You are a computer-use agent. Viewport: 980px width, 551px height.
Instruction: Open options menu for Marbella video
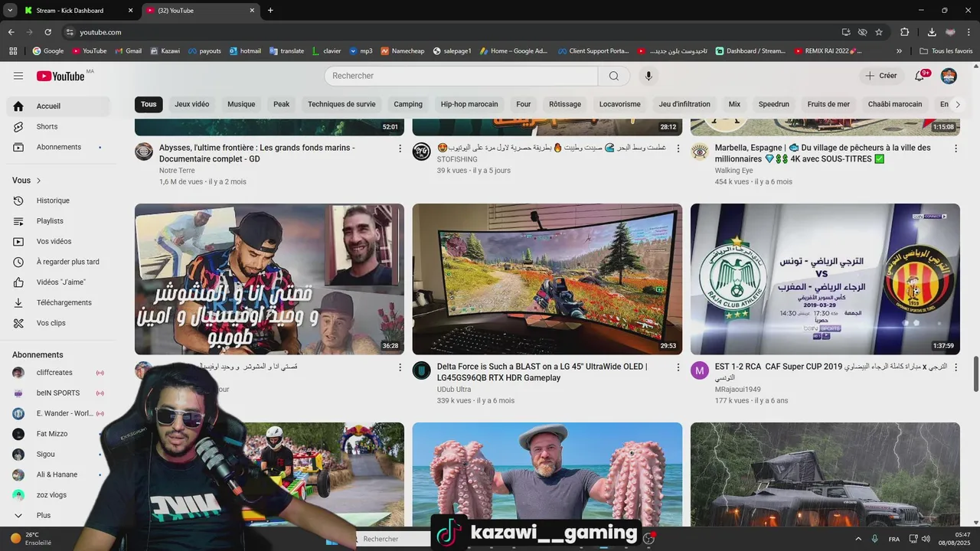pos(955,148)
